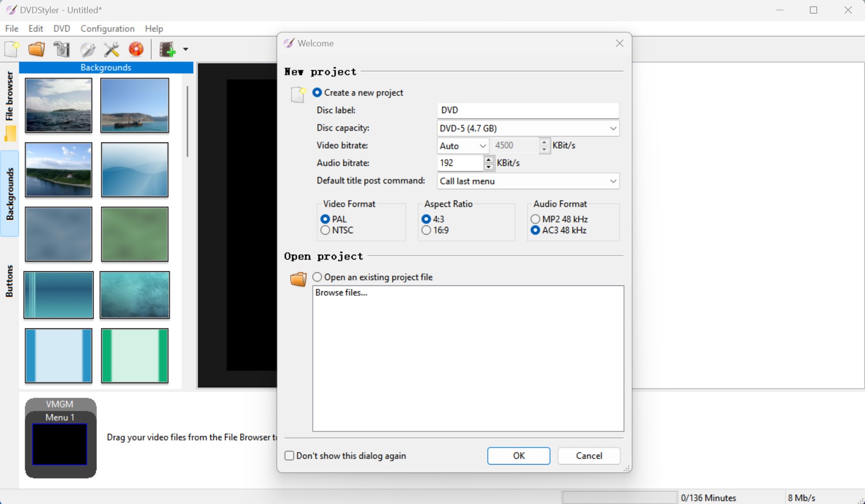Select the ship on sea background thumbnail

click(135, 105)
